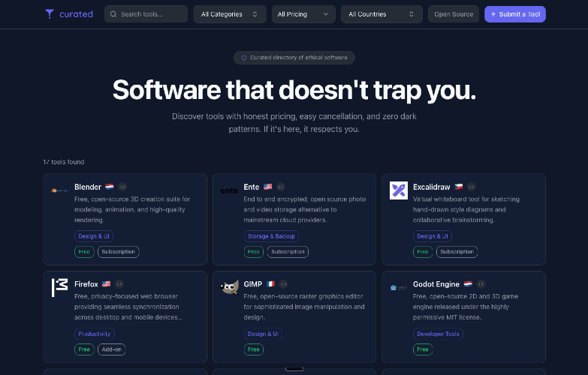
Task: Open the All Pricing dropdown
Action: coord(303,14)
